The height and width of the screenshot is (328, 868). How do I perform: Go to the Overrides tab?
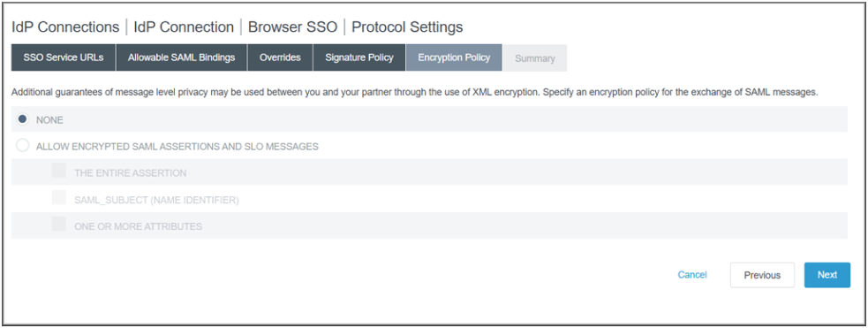(x=280, y=57)
